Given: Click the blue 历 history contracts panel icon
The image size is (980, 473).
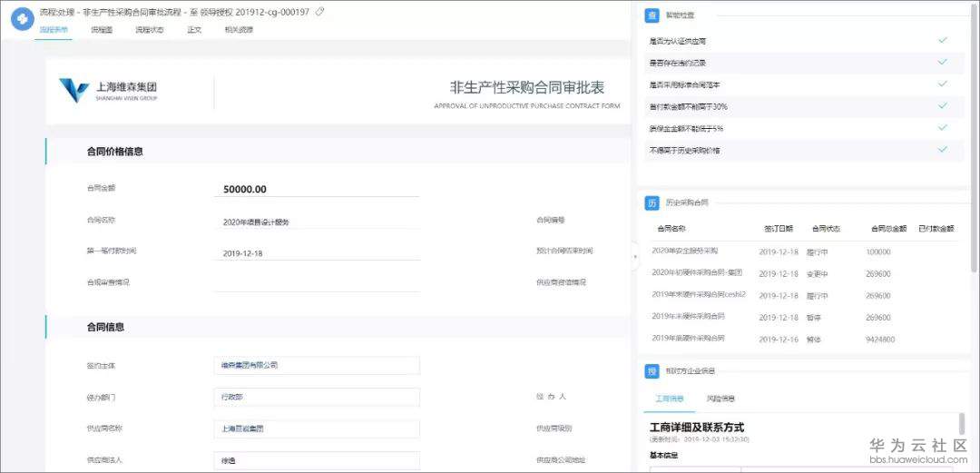Looking at the screenshot, I should pos(652,202).
